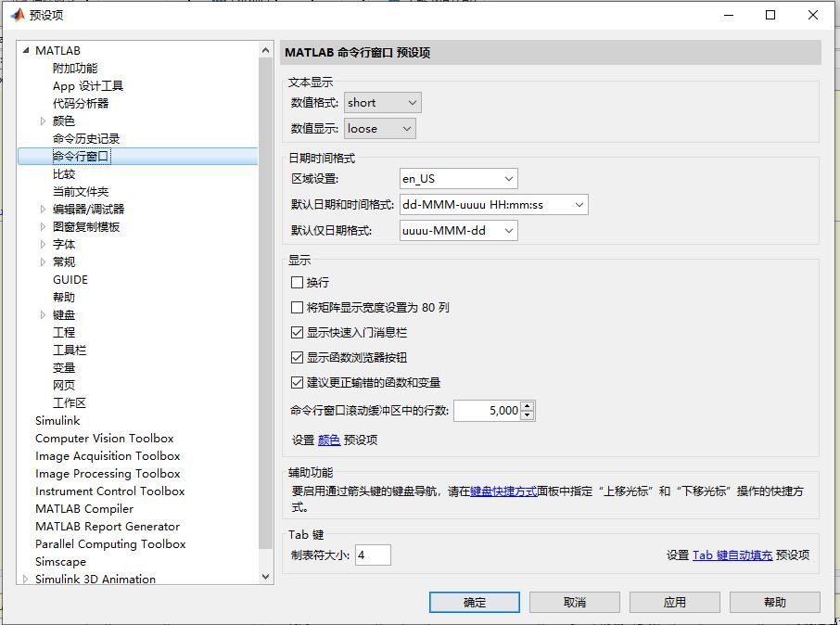The image size is (840, 625).
Task: Click the 应用 button
Action: pos(674,602)
